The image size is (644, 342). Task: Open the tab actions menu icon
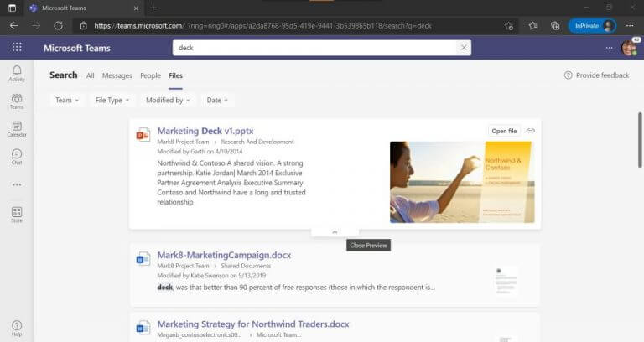pos(12,8)
